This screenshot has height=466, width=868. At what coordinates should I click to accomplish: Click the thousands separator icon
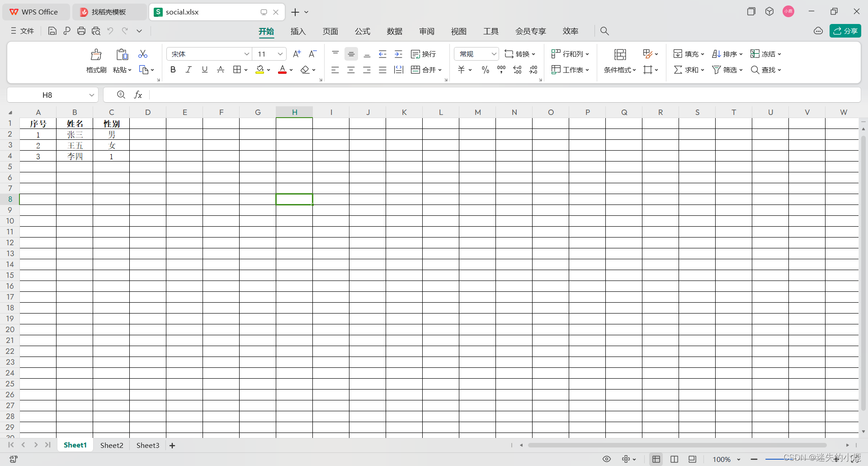501,70
